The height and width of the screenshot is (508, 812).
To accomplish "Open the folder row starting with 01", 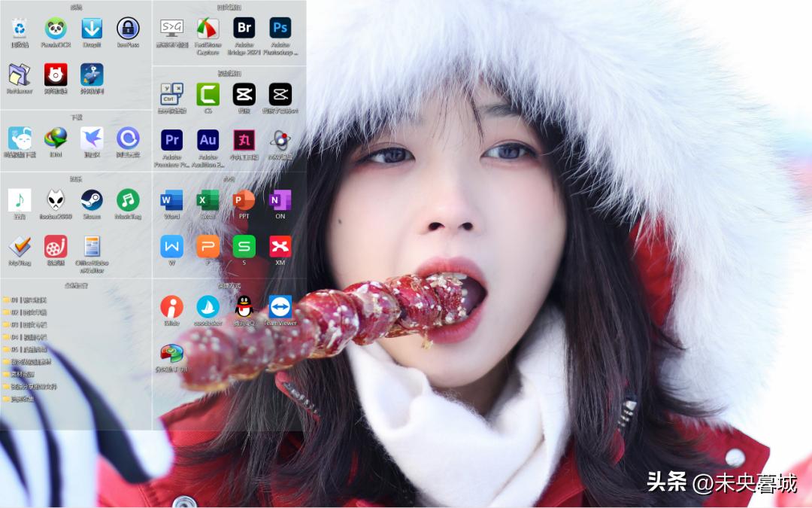I will tap(25, 300).
